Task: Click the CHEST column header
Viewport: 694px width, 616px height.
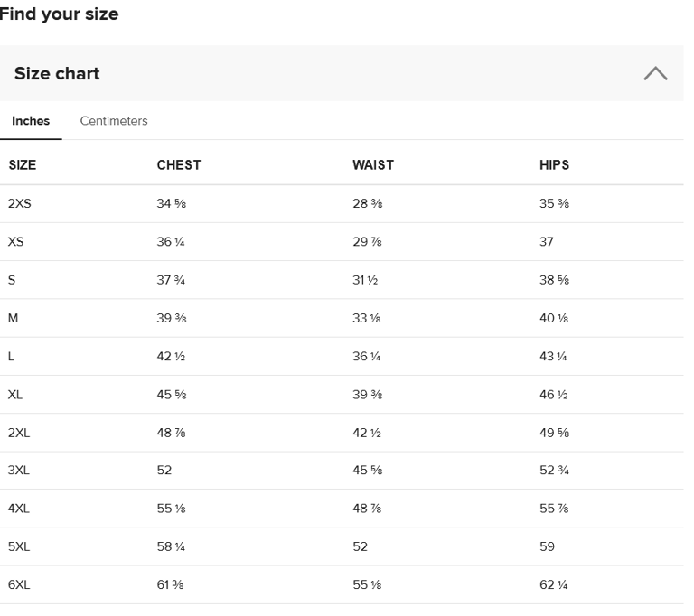Action: click(179, 165)
